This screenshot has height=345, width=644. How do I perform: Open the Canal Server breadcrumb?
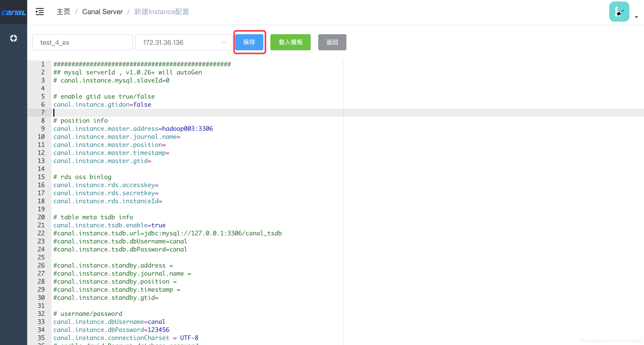[x=102, y=12]
